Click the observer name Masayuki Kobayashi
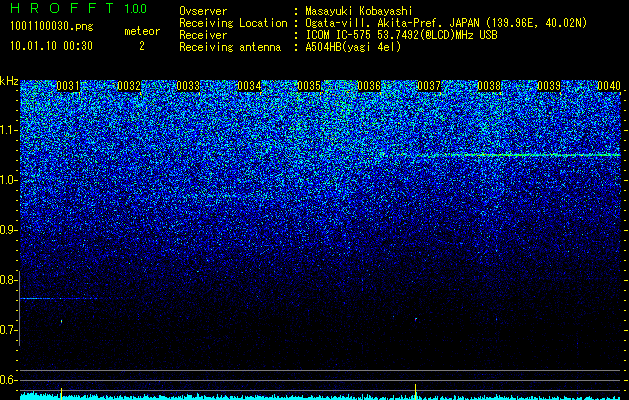 [359, 11]
